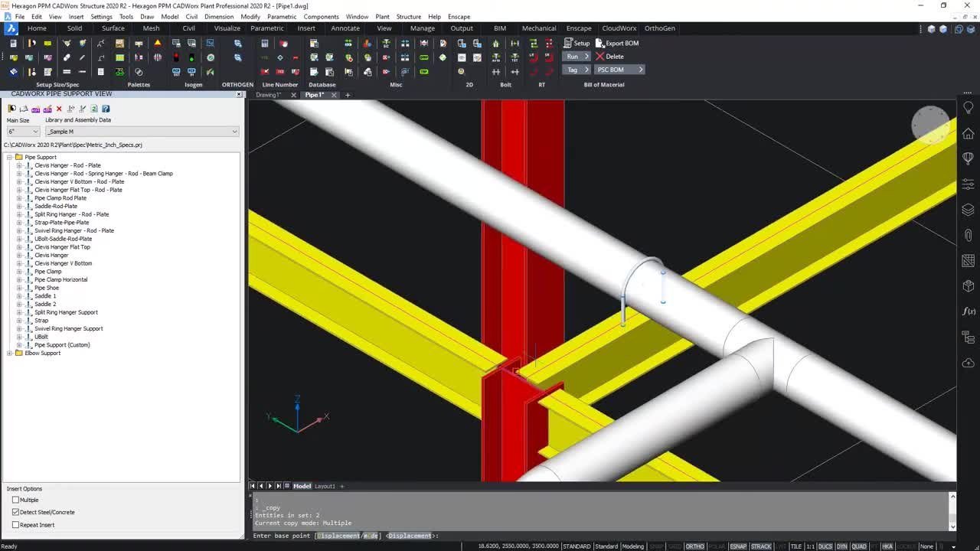Image resolution: width=980 pixels, height=551 pixels.
Task: Switch to the Layout1 tab
Action: (325, 486)
